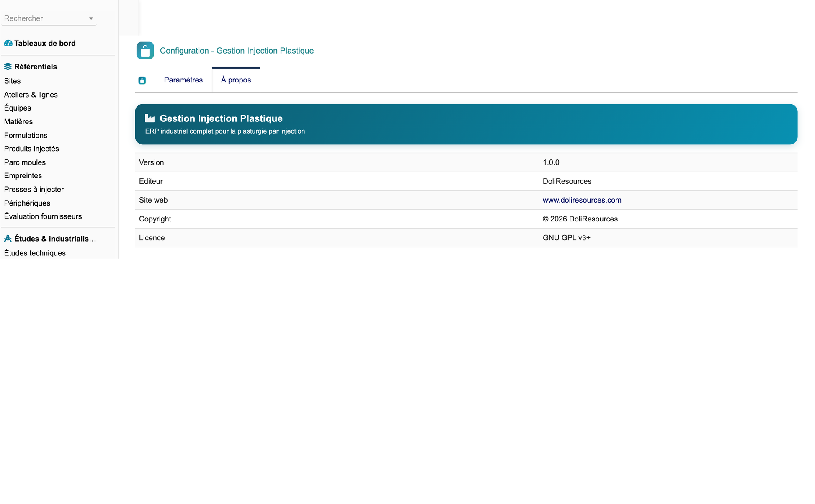
Task: Click the GNU GPL v3+ value
Action: (567, 238)
